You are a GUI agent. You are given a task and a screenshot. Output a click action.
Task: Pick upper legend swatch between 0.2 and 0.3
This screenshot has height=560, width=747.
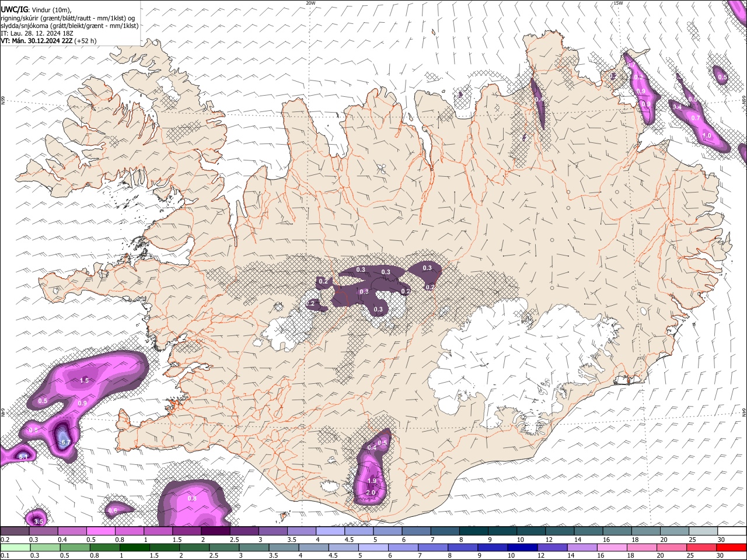pyautogui.click(x=15, y=531)
